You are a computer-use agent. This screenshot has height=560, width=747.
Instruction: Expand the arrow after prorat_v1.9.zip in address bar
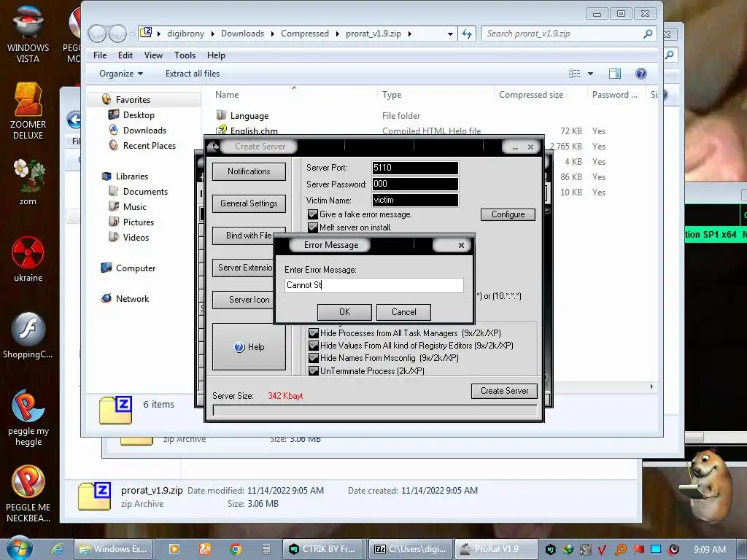(x=410, y=34)
